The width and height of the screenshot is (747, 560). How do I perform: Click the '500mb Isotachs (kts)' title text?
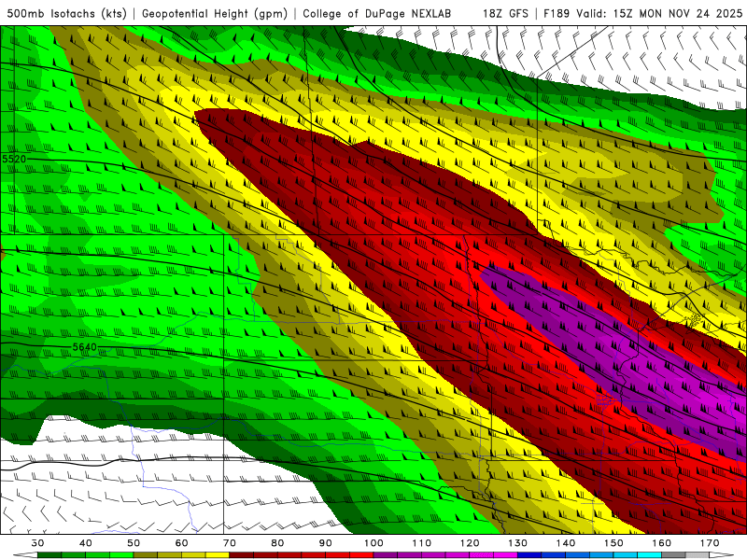(66, 13)
